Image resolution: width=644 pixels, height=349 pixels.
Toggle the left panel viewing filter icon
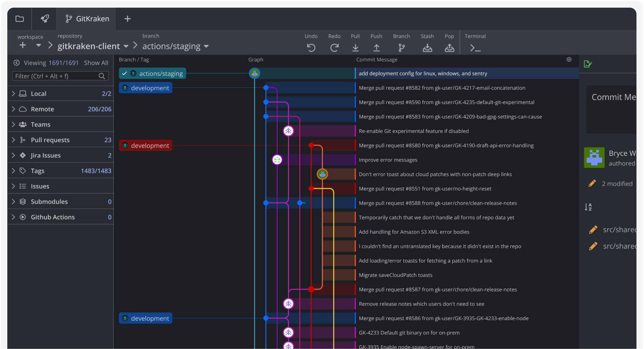pyautogui.click(x=16, y=63)
